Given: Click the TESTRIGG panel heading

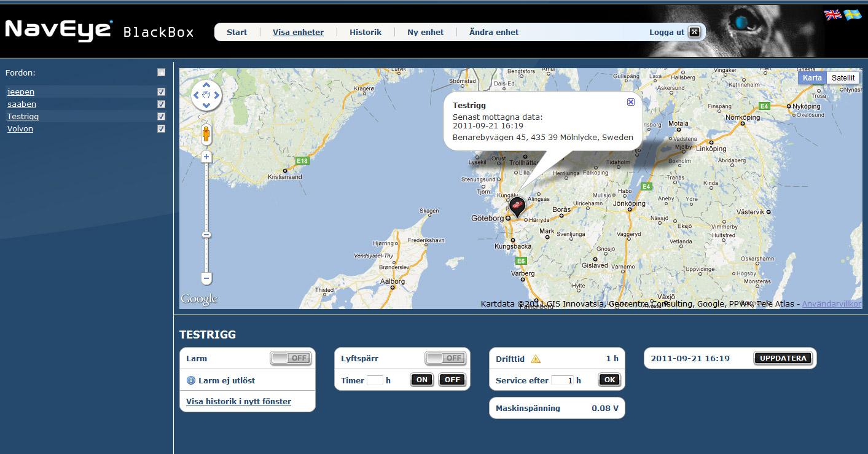Looking at the screenshot, I should pyautogui.click(x=208, y=335).
